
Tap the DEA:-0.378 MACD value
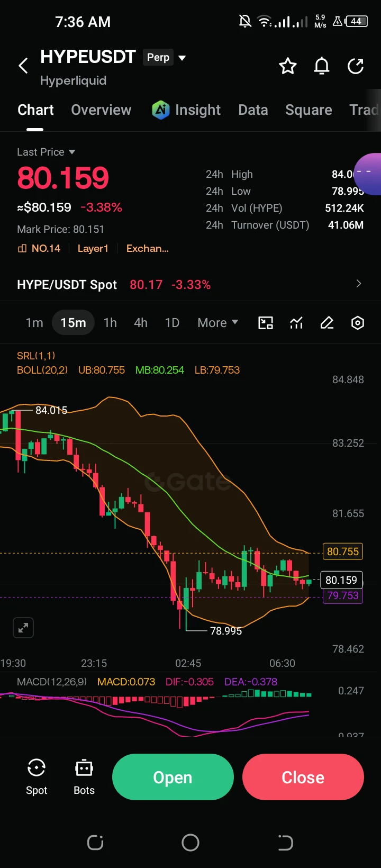pyautogui.click(x=251, y=682)
